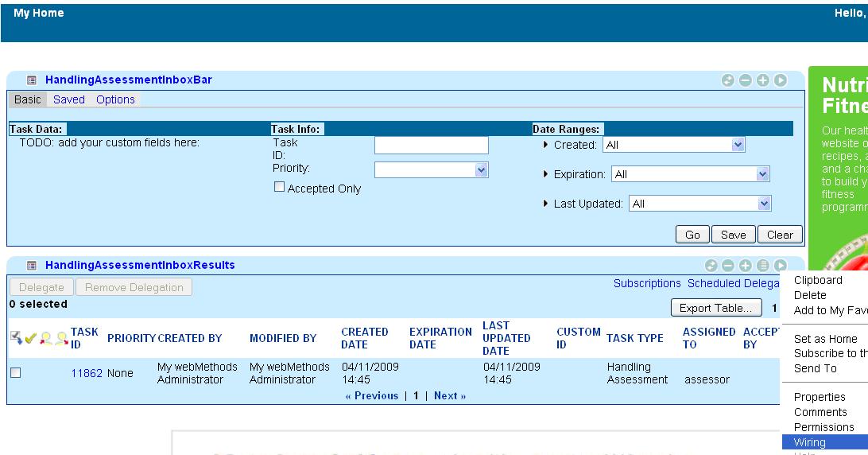
Task: Sort by the Created By column header
Action: (x=190, y=338)
